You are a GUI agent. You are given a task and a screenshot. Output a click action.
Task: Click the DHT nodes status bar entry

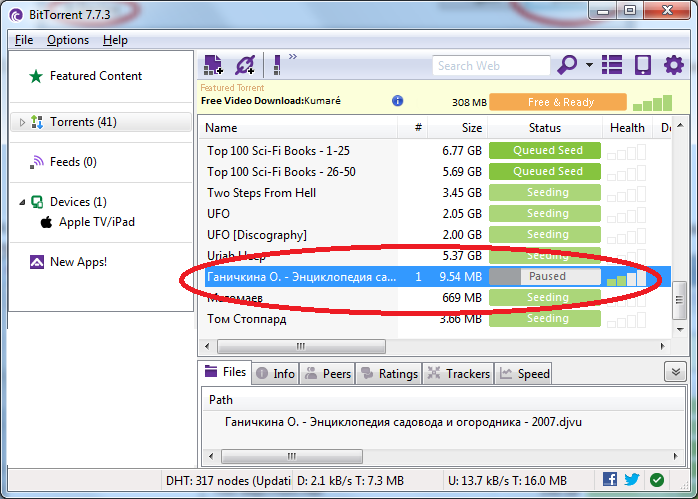(x=228, y=481)
